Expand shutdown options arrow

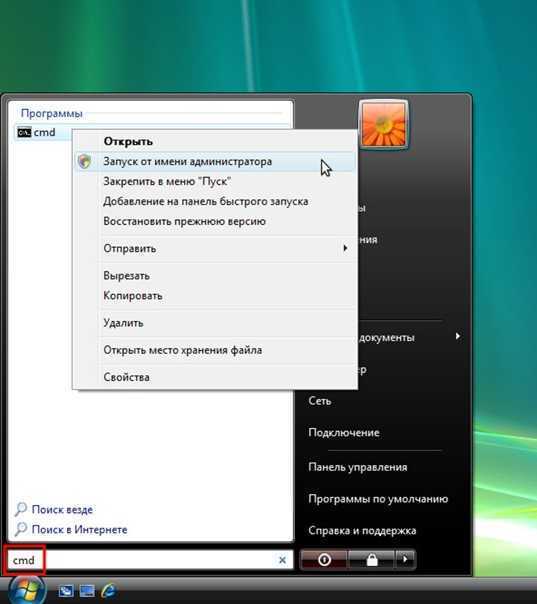point(405,559)
